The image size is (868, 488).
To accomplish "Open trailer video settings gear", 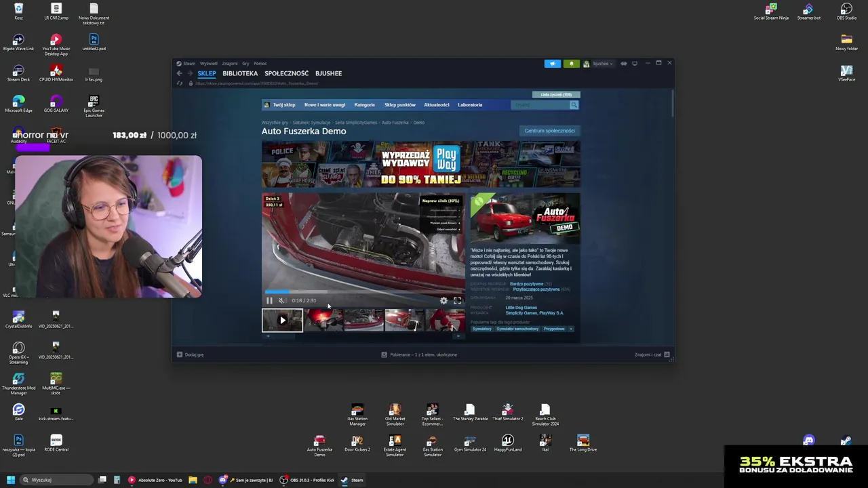I will coord(443,300).
